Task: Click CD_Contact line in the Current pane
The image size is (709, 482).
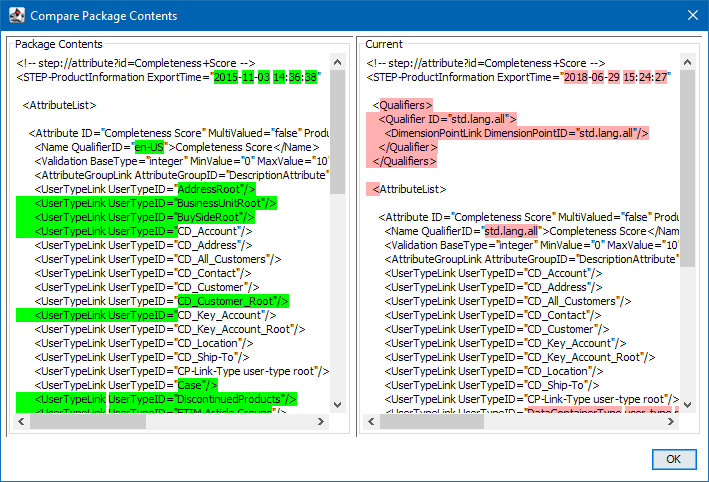Action: [493, 316]
